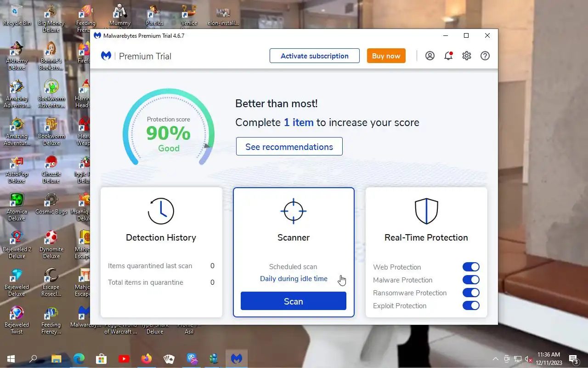The width and height of the screenshot is (588, 368).
Task: Click Items quarantined last scan row
Action: [x=161, y=266]
